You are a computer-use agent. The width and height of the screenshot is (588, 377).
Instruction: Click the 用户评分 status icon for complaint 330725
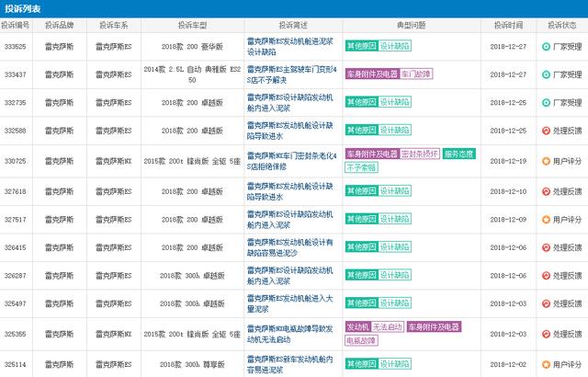[x=546, y=161]
